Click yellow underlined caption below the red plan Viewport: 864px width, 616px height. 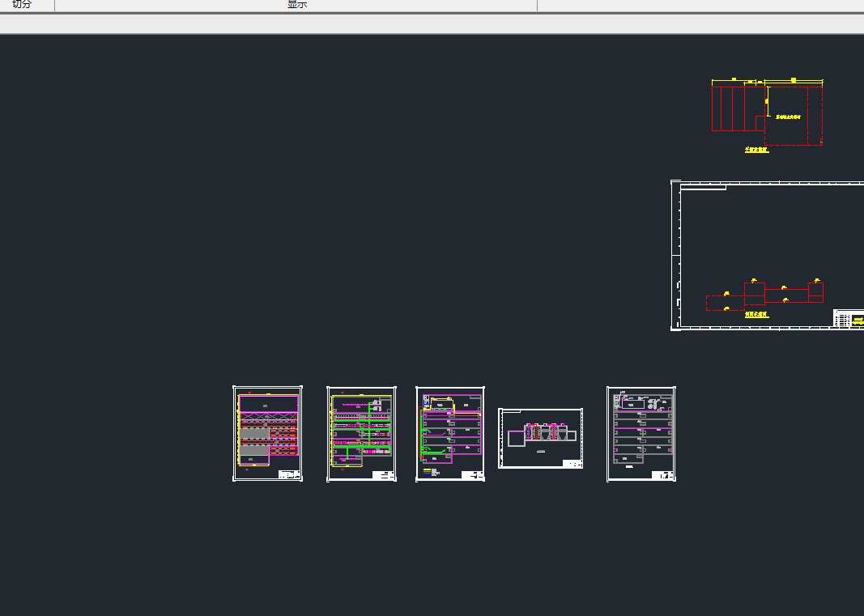tap(756, 149)
